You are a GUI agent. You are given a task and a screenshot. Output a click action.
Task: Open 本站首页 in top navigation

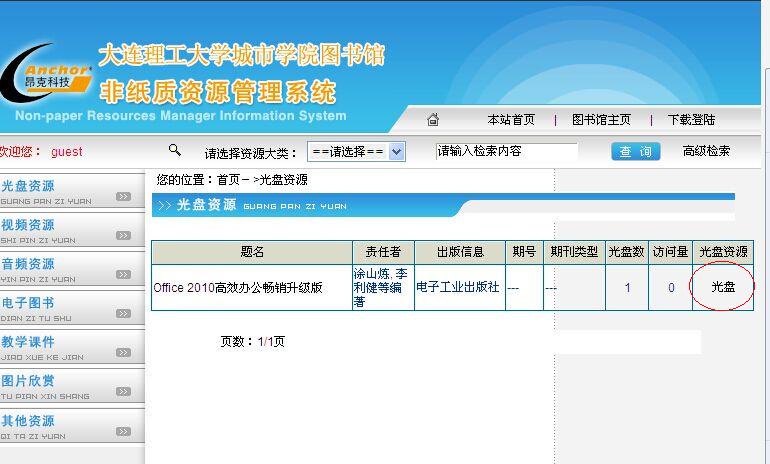tap(511, 120)
